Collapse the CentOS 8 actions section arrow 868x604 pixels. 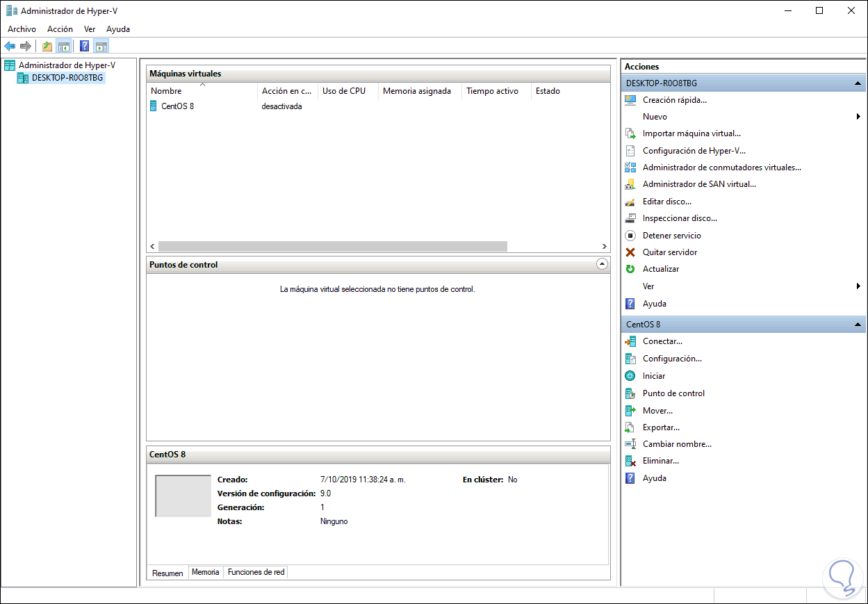coord(858,325)
